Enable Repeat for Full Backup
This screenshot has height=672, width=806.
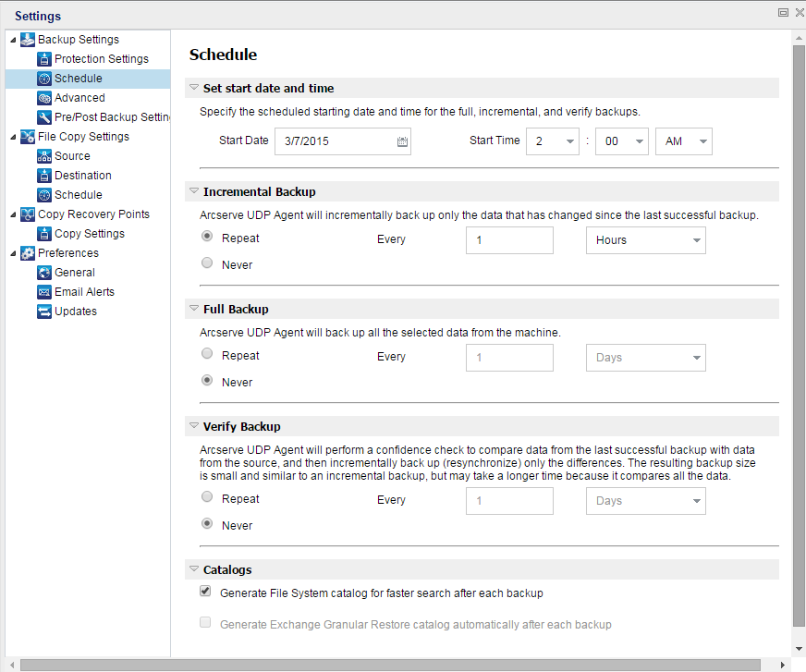[207, 355]
